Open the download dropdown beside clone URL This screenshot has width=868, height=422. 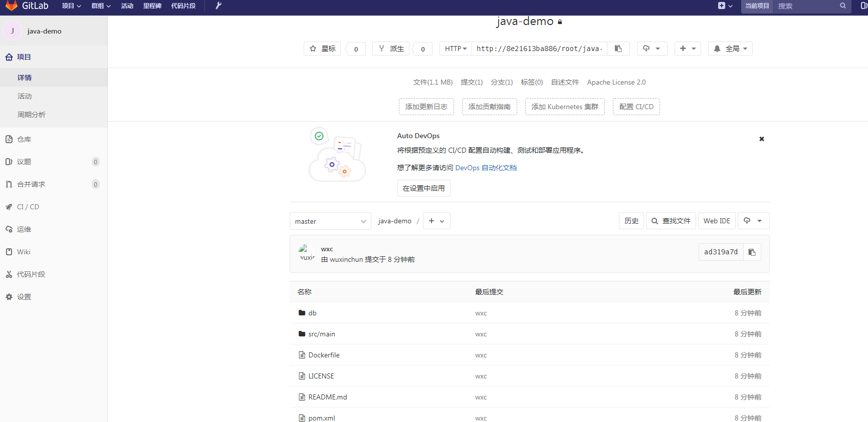652,49
